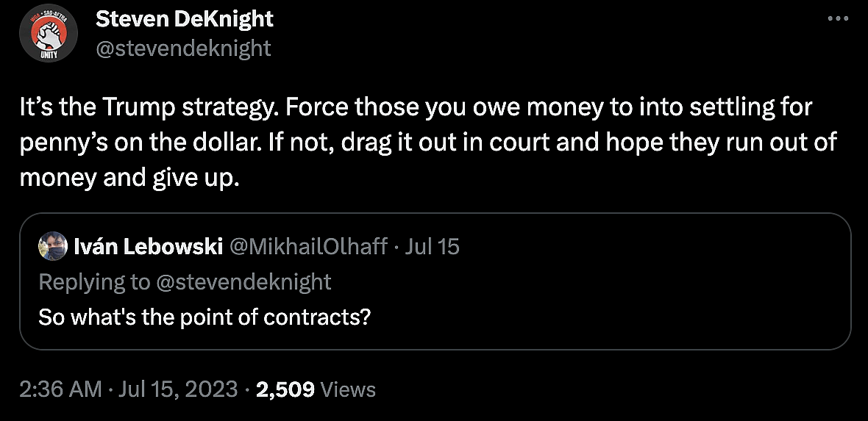The width and height of the screenshot is (868, 421).
Task: Click the tweet line starting "penny's on the dollar"
Action: tap(428, 142)
